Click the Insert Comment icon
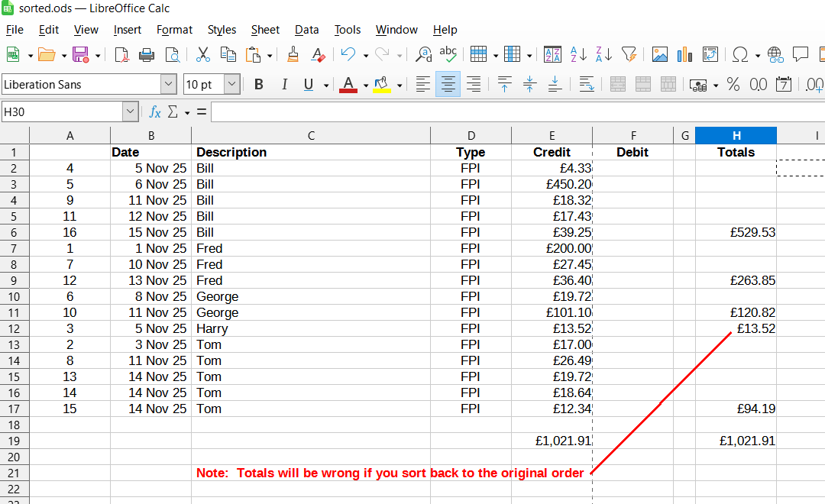The image size is (825, 504). pyautogui.click(x=801, y=54)
